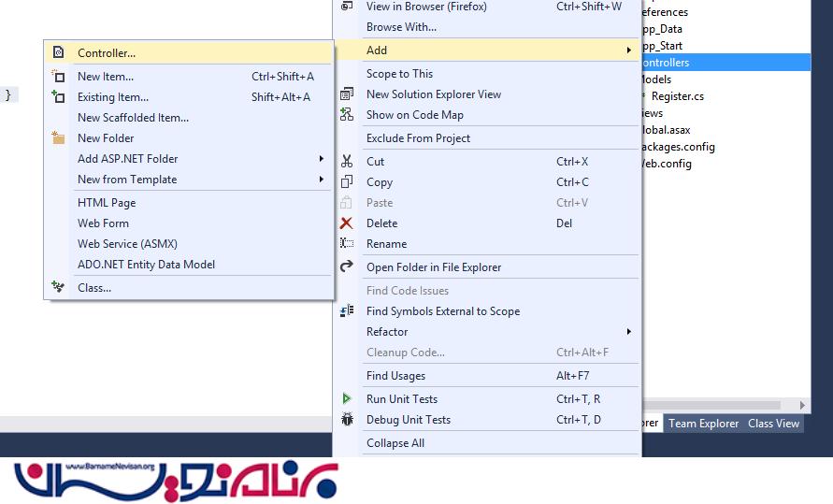Click the Controller icon in the Add submenu
The image size is (833, 504).
click(x=58, y=53)
